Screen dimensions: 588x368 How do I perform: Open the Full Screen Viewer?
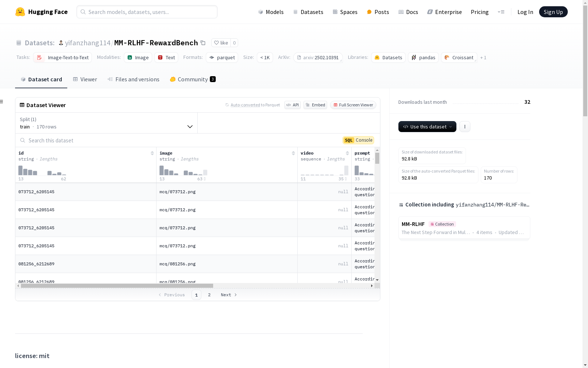(353, 105)
